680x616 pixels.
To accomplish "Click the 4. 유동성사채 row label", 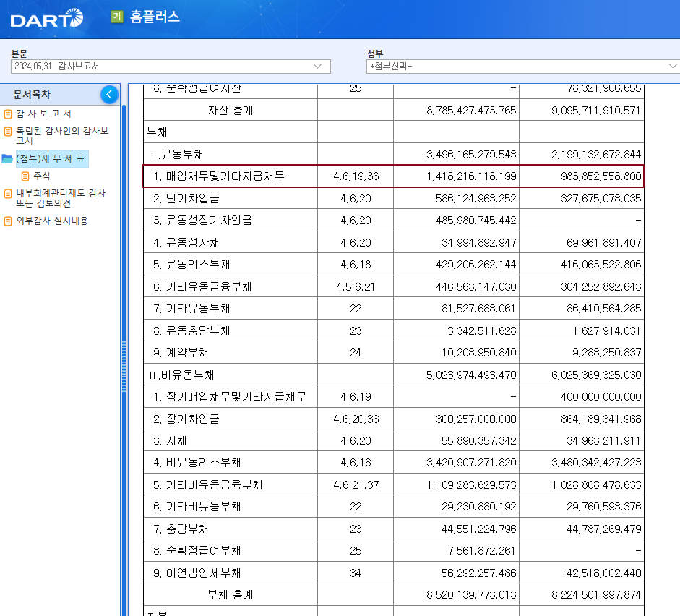I will point(186,242).
